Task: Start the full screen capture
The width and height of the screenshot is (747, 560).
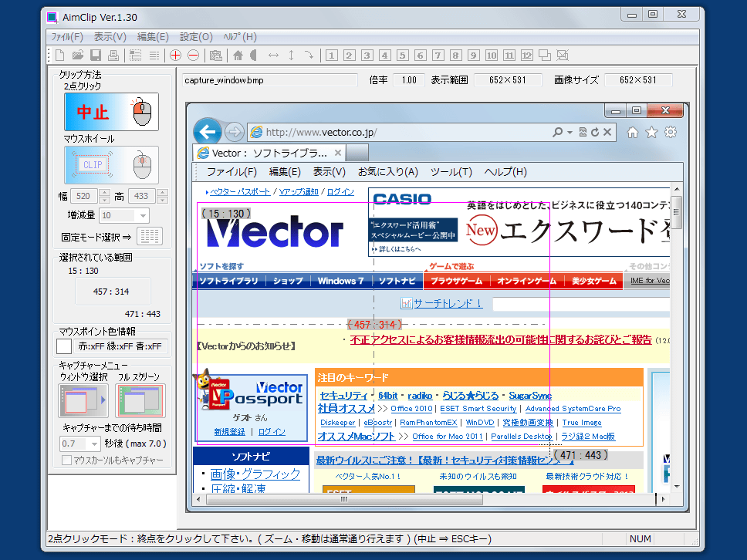Action: point(140,400)
